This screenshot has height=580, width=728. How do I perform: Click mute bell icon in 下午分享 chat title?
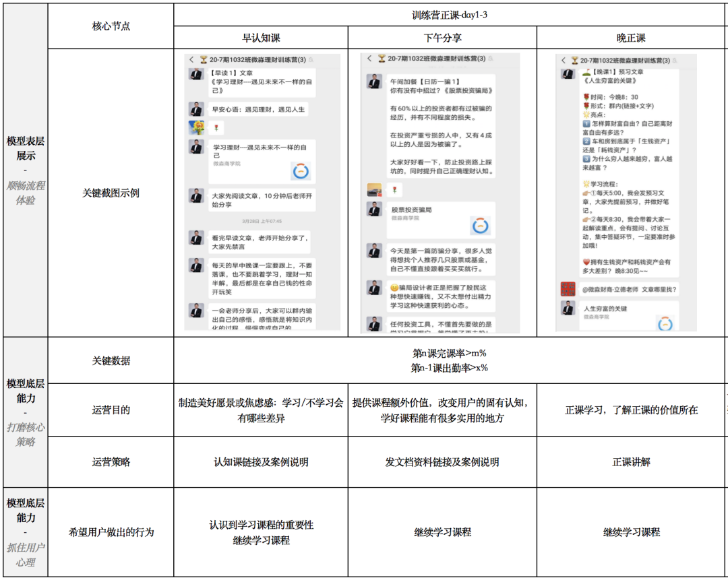491,59
